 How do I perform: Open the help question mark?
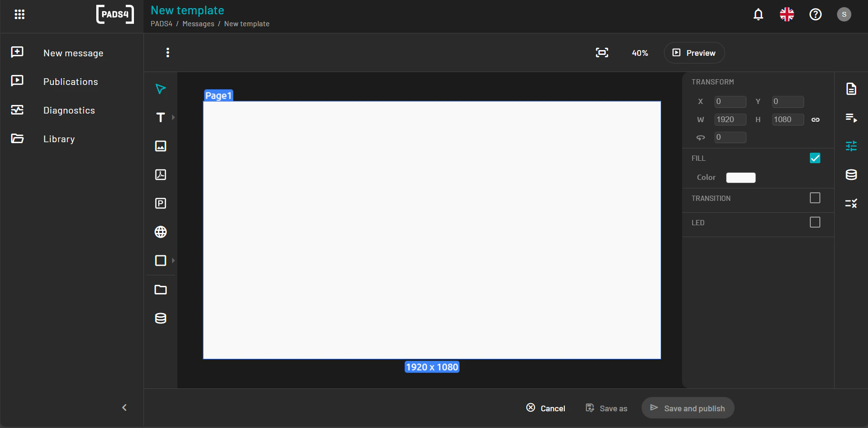pos(816,14)
